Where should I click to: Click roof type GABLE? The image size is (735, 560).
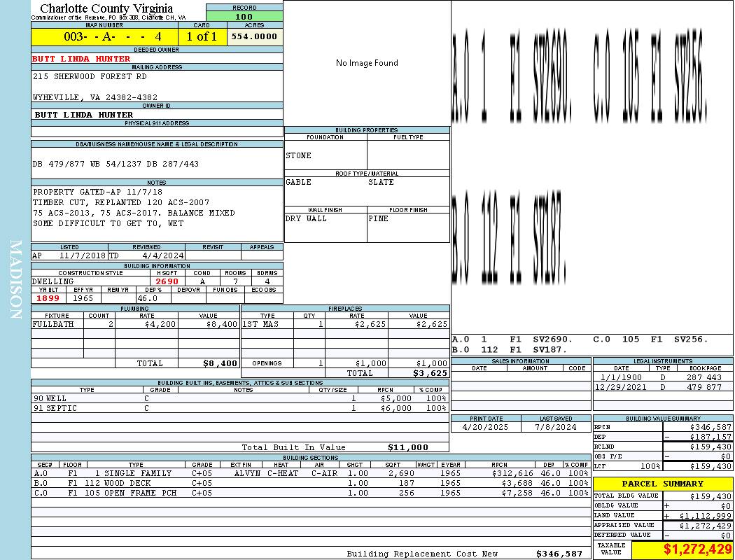[x=299, y=182]
